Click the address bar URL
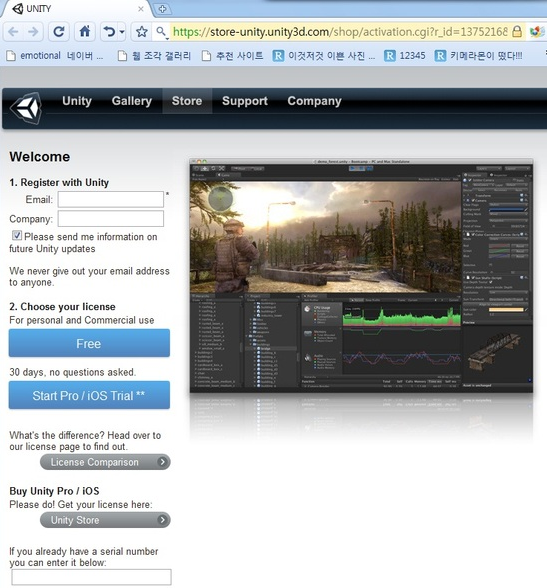547x588 pixels. point(339,32)
